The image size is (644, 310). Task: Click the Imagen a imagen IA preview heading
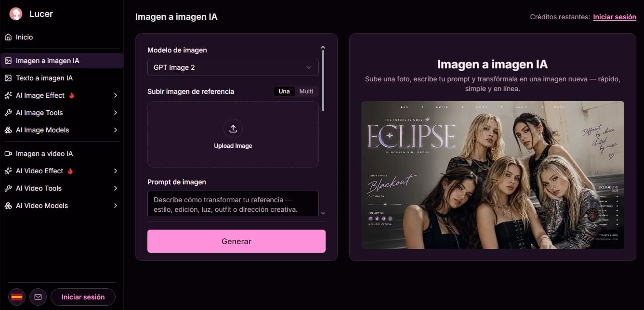(493, 65)
